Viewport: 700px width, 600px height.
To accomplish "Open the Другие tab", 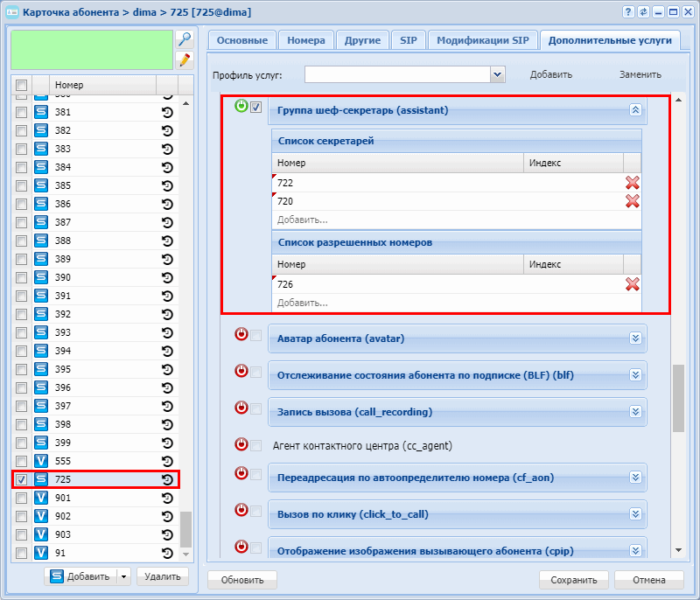I will point(362,40).
